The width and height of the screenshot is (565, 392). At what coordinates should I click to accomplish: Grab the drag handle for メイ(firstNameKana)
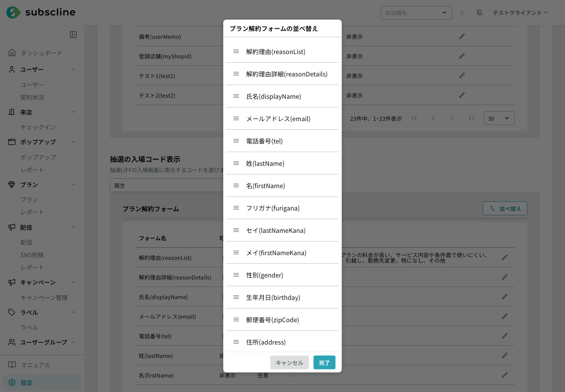[x=236, y=252]
